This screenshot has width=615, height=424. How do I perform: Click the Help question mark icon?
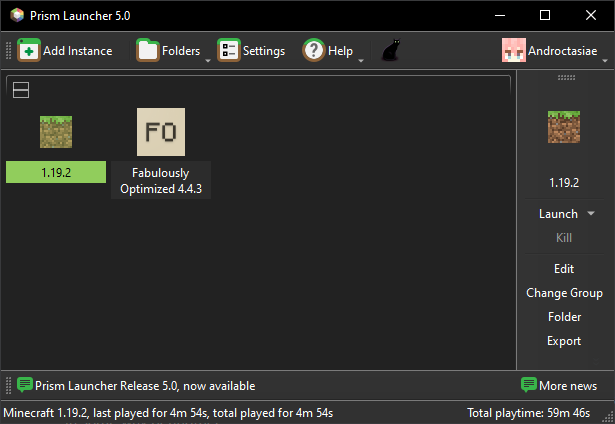pos(314,51)
